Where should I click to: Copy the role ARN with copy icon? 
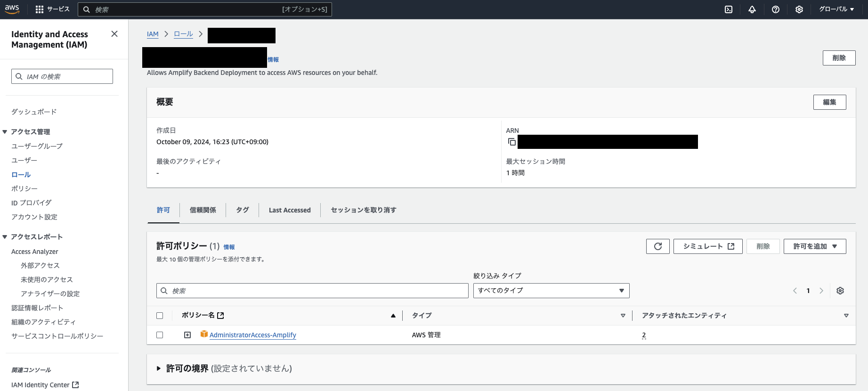tap(512, 142)
